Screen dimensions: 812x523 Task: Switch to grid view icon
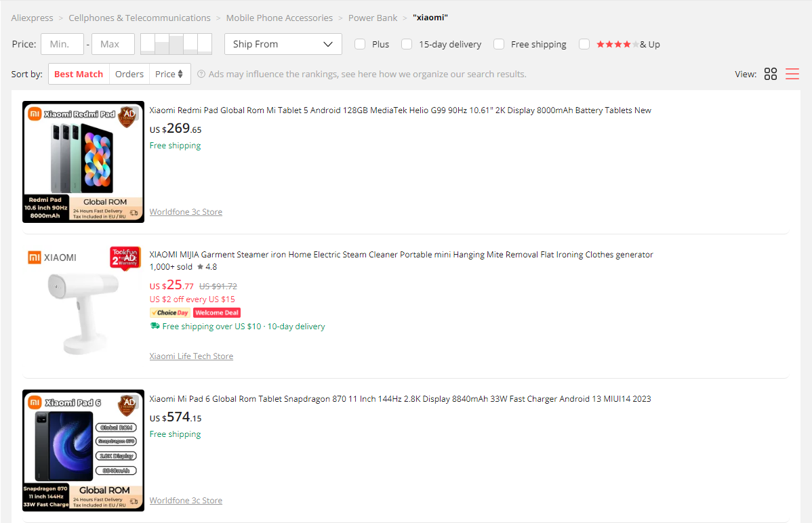(771, 74)
